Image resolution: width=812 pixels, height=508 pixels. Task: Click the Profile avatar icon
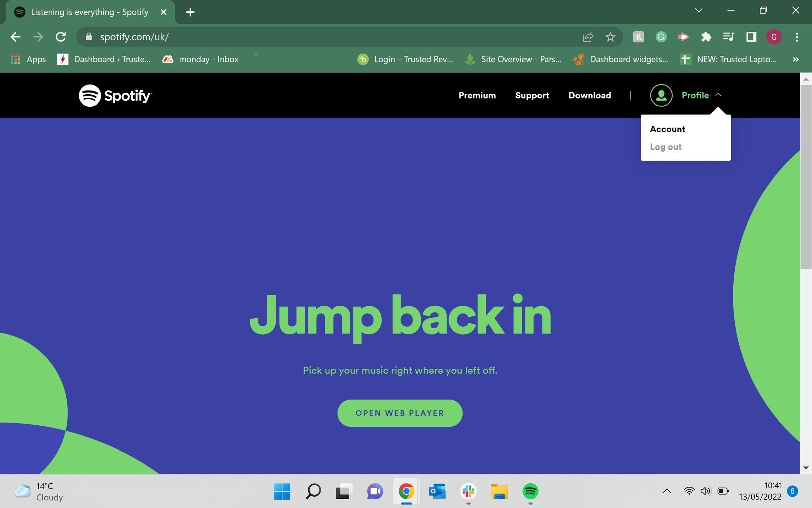point(661,95)
